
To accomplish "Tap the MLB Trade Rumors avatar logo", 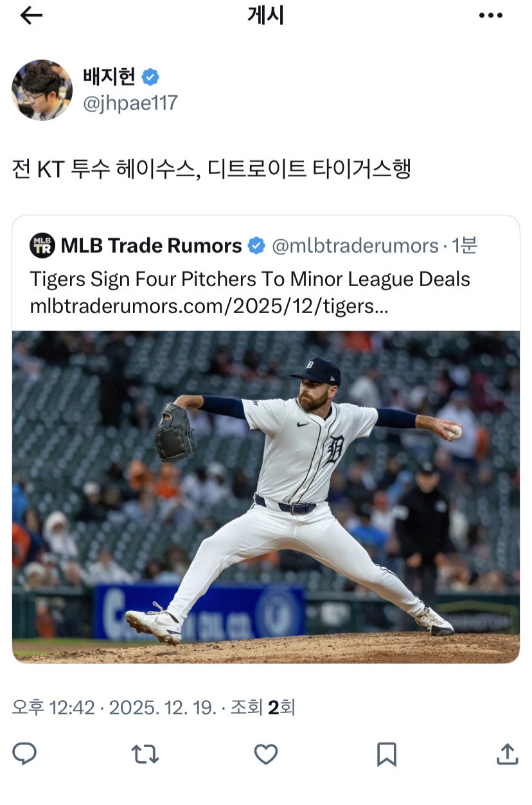I will point(42,246).
